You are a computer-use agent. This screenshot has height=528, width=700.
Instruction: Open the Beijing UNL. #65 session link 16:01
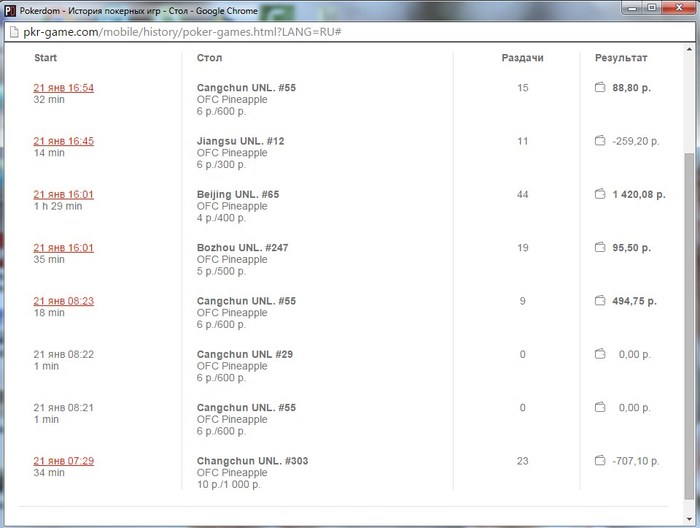click(63, 195)
